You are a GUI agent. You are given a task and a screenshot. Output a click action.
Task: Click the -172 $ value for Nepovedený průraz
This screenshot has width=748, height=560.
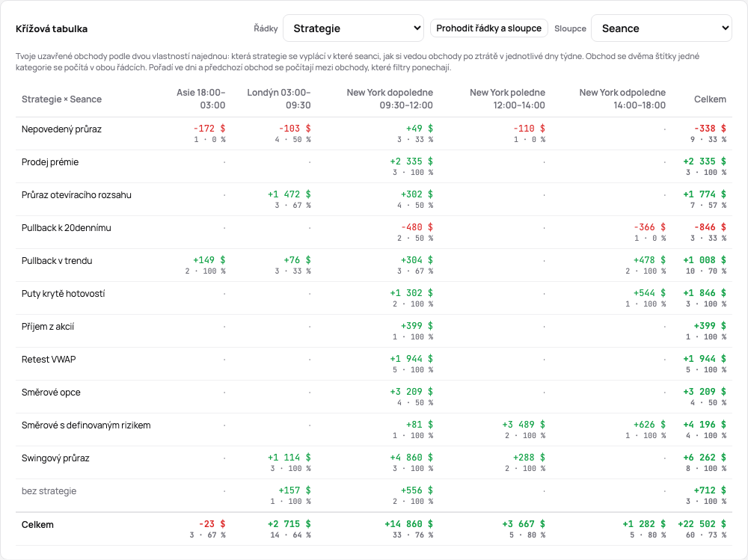pyautogui.click(x=209, y=129)
